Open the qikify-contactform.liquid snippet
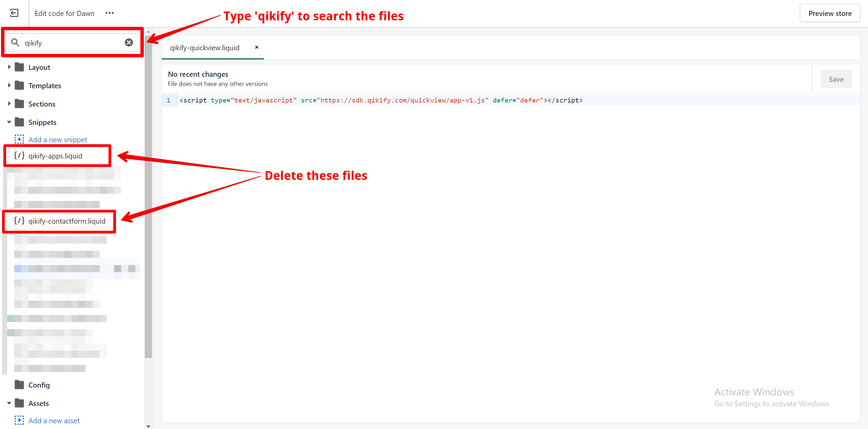 click(x=67, y=221)
